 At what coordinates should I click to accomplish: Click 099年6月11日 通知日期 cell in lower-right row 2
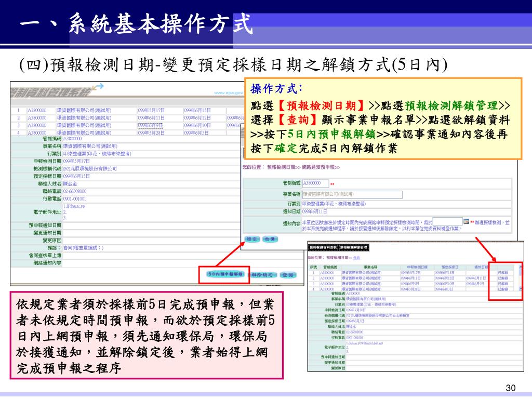coord(476,278)
